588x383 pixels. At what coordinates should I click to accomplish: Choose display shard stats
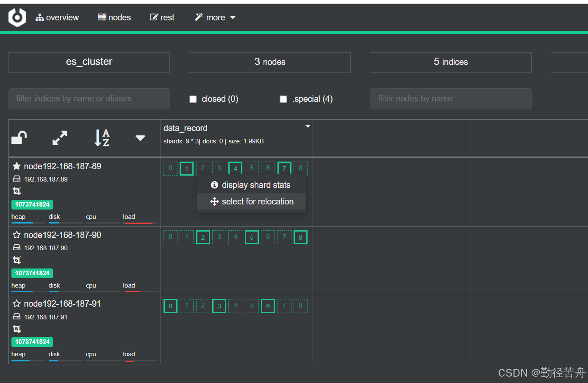pos(251,185)
